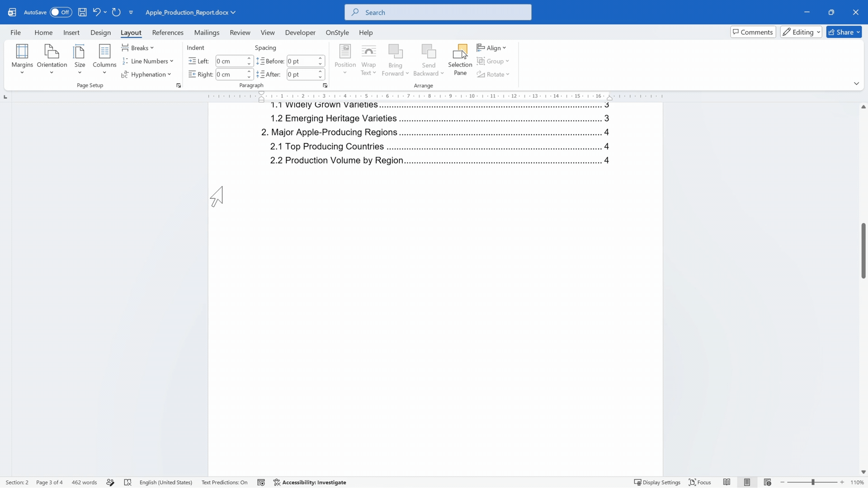Screen dimensions: 868x488
Task: Switch to Web Layout view
Action: coord(767,482)
